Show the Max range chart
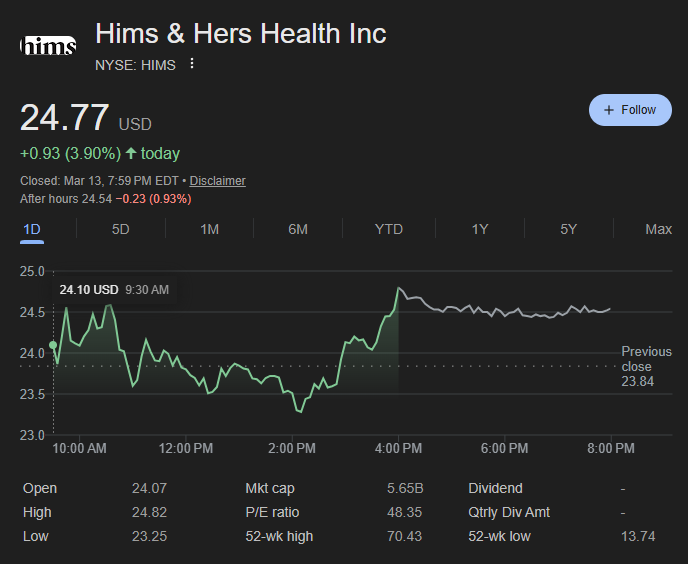The width and height of the screenshot is (688, 564). click(x=658, y=229)
